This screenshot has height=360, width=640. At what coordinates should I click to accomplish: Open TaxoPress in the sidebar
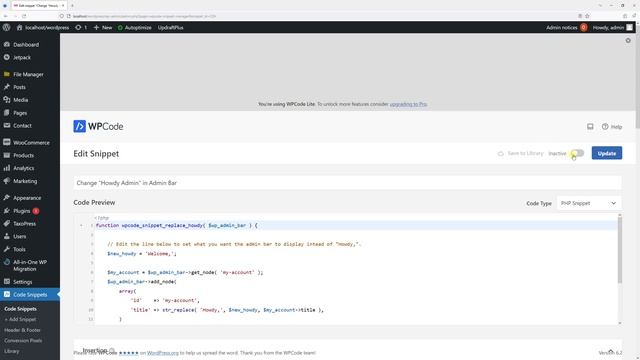pyautogui.click(x=24, y=224)
